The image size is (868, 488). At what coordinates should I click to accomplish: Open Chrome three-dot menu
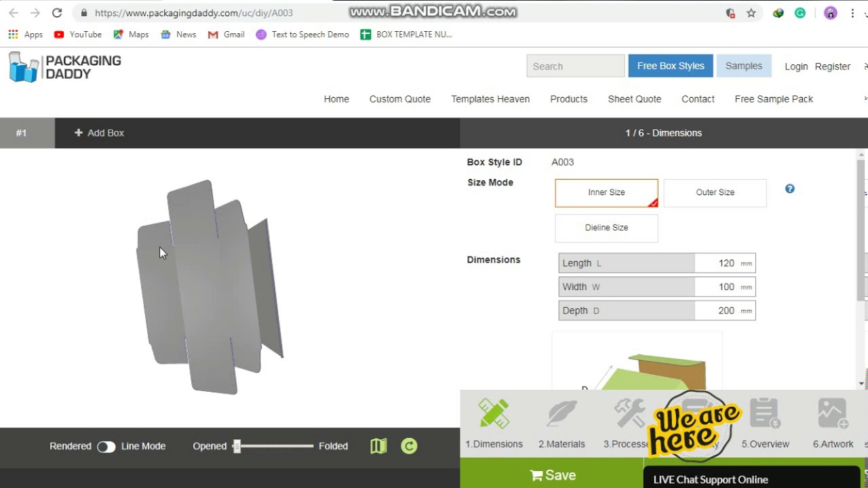click(852, 13)
